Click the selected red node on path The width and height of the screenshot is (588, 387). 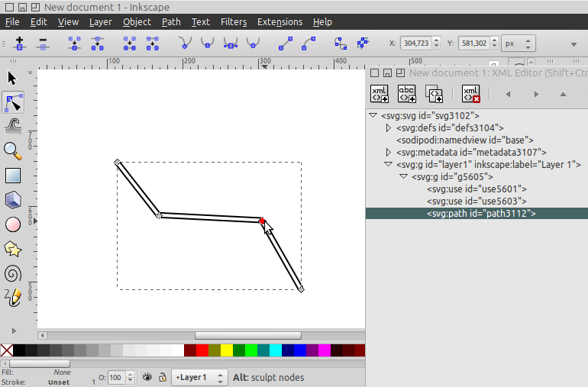(262, 221)
